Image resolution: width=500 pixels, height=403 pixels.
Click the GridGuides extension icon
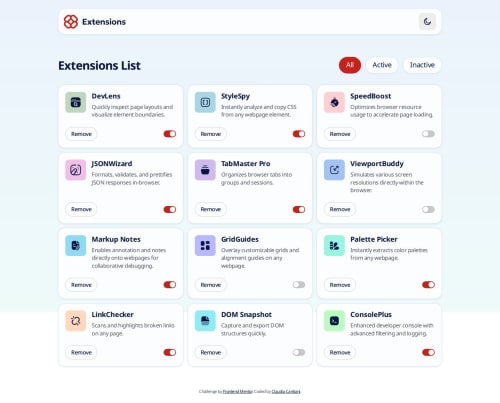205,246
